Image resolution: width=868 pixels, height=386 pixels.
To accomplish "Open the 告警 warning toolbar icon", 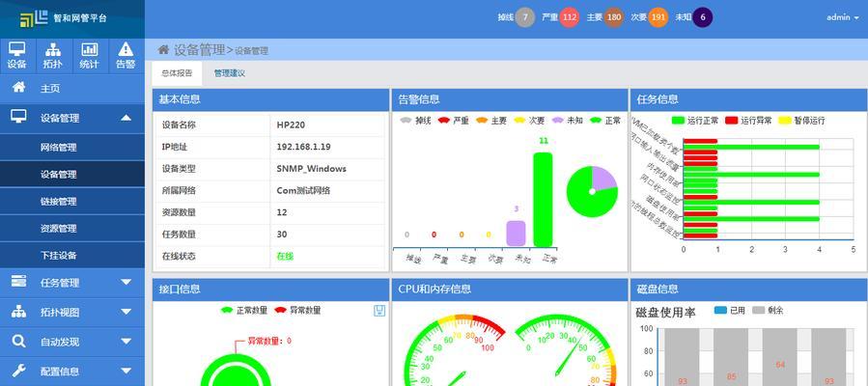I will click(x=126, y=55).
